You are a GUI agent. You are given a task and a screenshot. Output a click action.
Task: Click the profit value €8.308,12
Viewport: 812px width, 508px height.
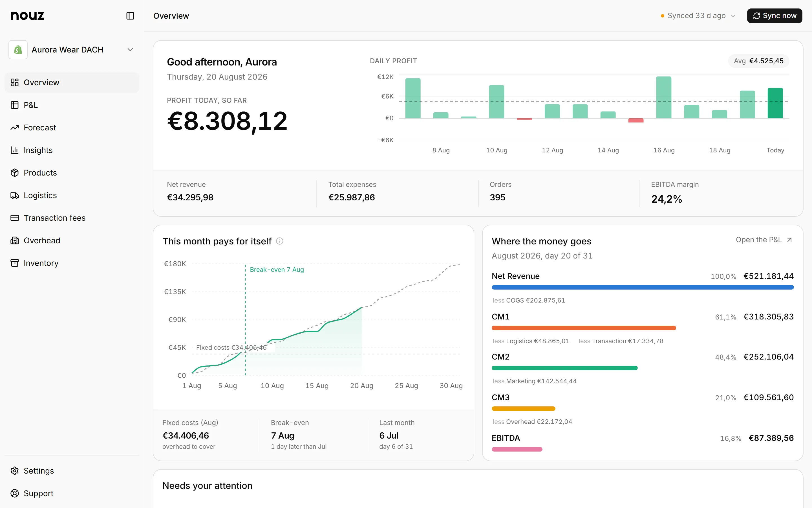point(227,121)
